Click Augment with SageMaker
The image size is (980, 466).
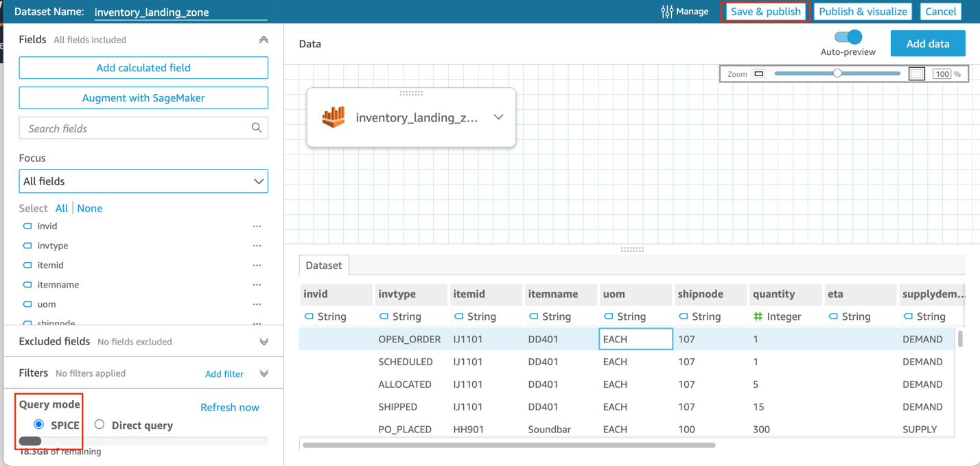pyautogui.click(x=143, y=98)
